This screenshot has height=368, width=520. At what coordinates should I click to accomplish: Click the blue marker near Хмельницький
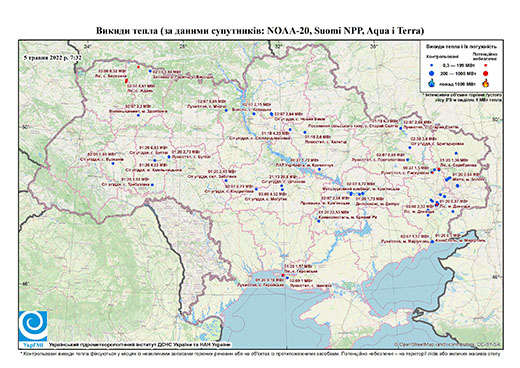tap(155, 161)
